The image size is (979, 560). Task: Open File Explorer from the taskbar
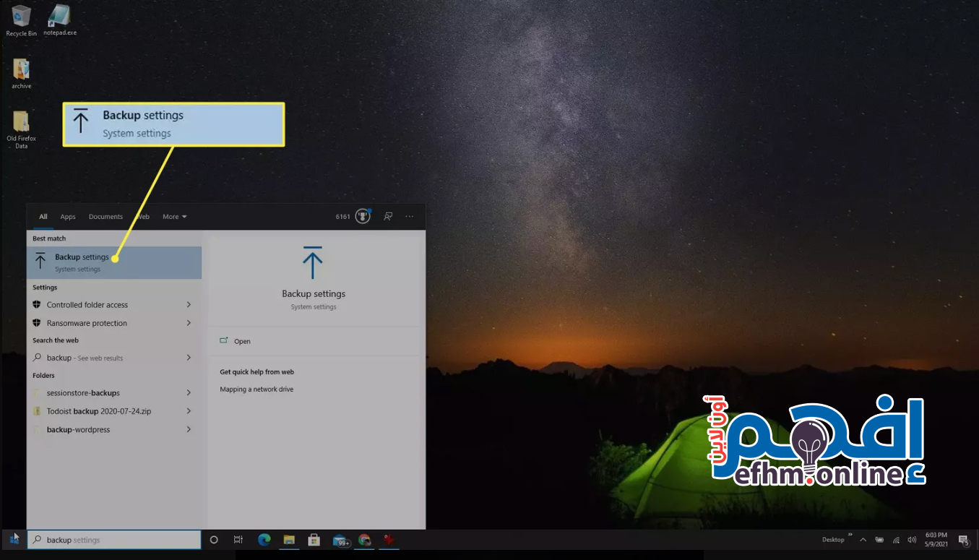pyautogui.click(x=289, y=540)
